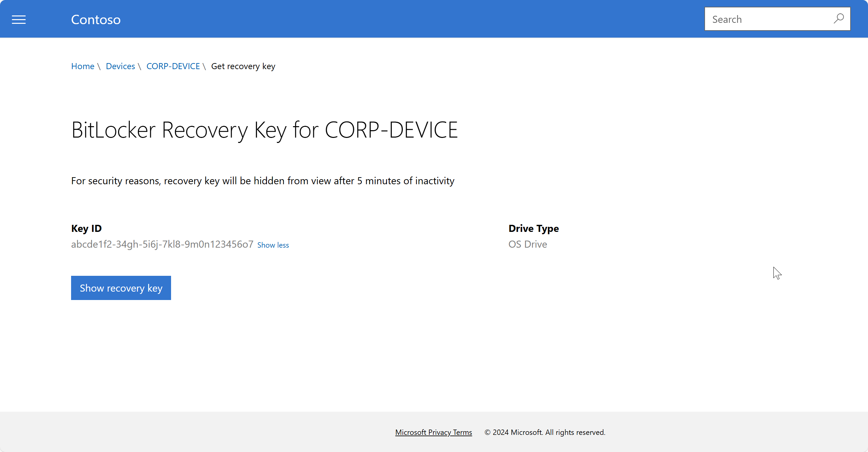Navigate to Devices breadcrumb link
Screen dimensions: 868x452
[x=120, y=66]
